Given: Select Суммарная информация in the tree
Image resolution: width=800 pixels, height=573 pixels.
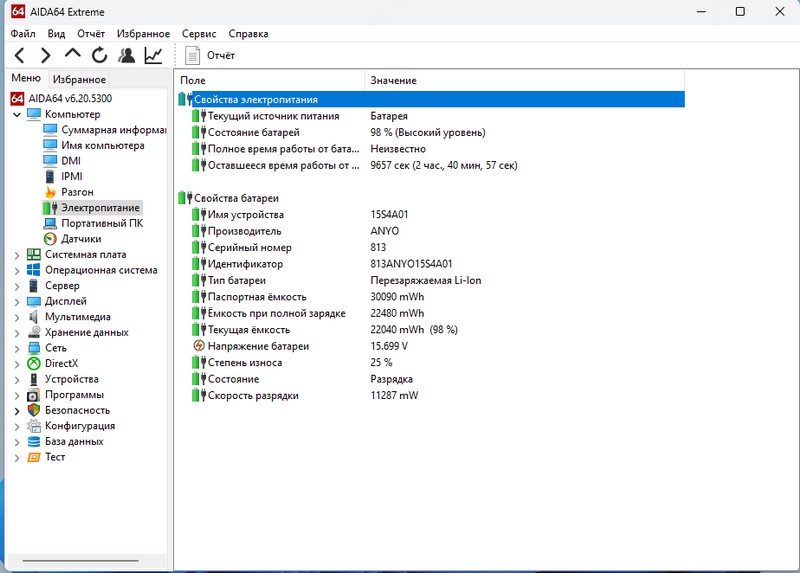Looking at the screenshot, I should point(112,130).
